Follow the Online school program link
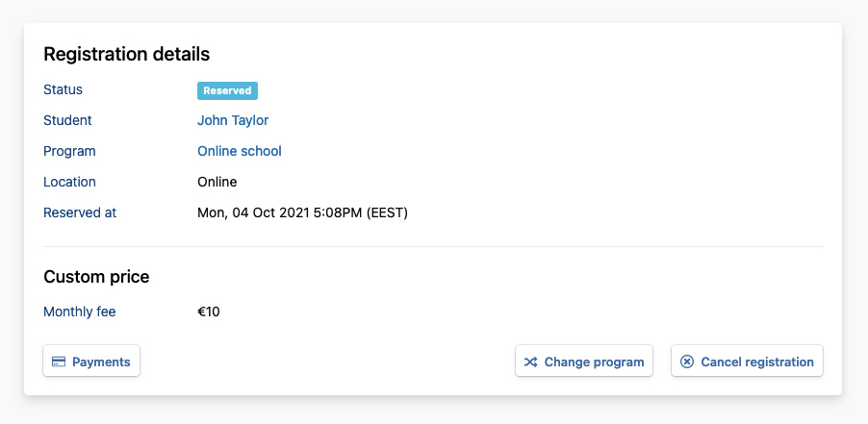The height and width of the screenshot is (424, 868). click(x=240, y=151)
